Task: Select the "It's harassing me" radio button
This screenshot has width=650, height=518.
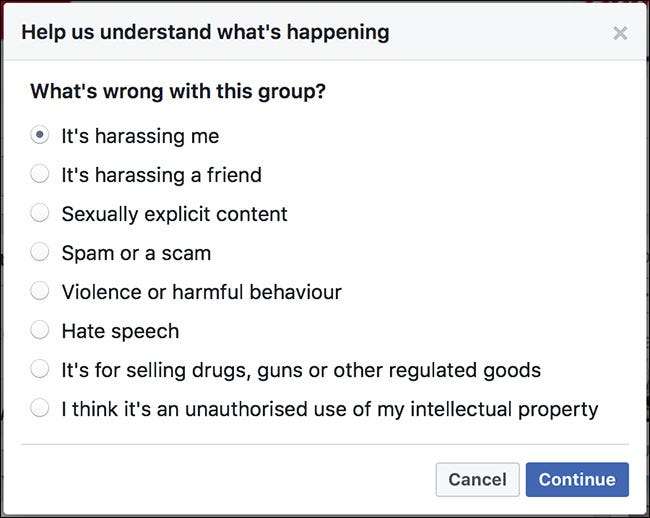Action: point(40,135)
